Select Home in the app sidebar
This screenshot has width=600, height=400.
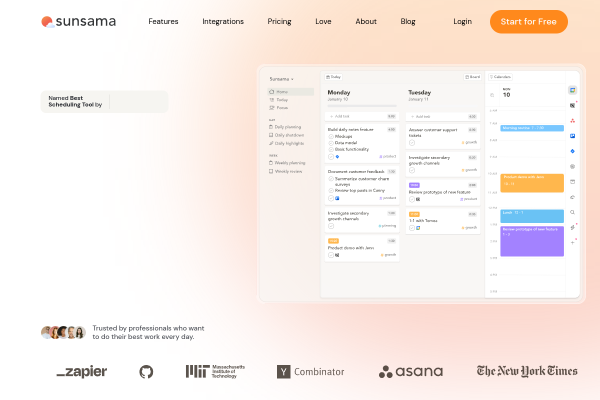[290, 92]
